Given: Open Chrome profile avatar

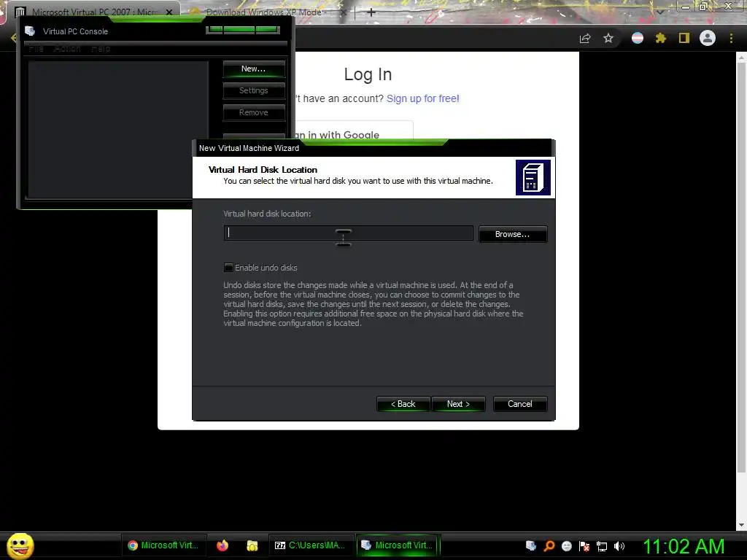Looking at the screenshot, I should pyautogui.click(x=708, y=38).
